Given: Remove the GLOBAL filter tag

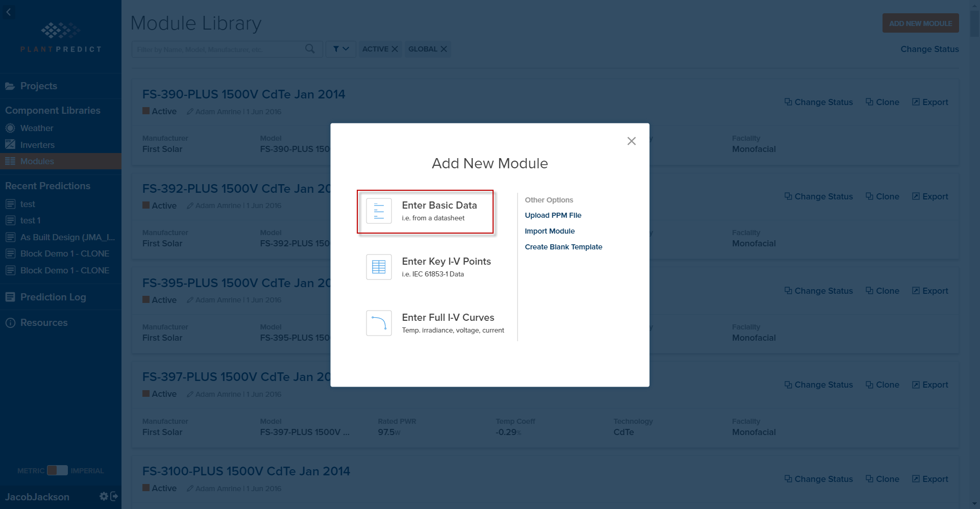Looking at the screenshot, I should [444, 49].
